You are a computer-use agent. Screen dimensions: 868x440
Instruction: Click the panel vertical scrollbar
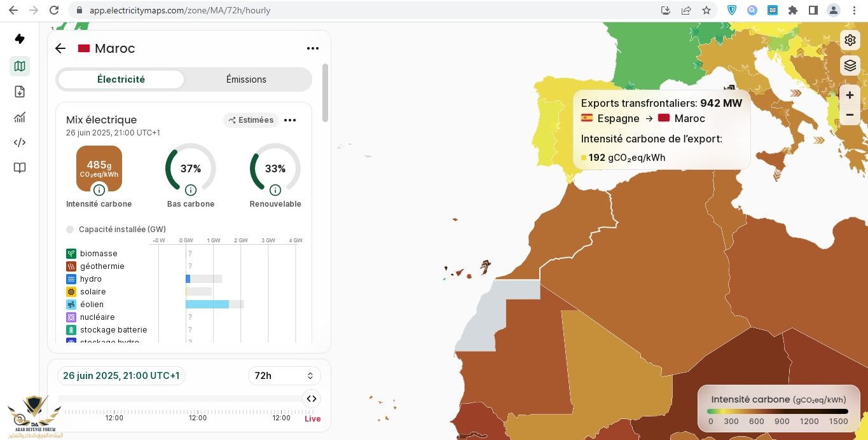point(326,92)
